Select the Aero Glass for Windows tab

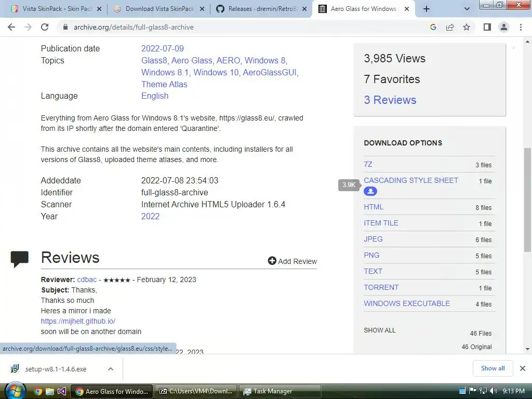click(363, 9)
